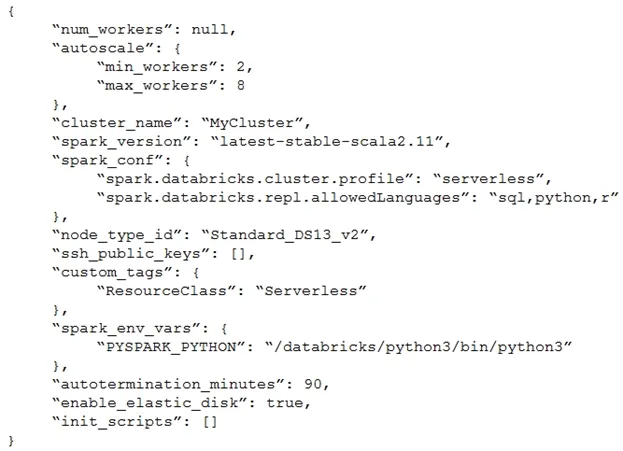
Task: Select the null value after num_workers
Action: pyautogui.click(x=210, y=29)
